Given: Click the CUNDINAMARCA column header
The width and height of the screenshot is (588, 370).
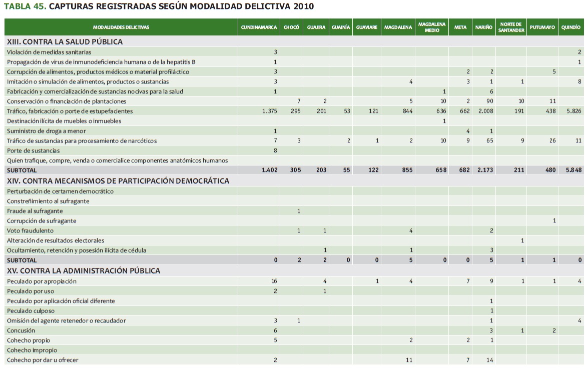Looking at the screenshot, I should 259,27.
